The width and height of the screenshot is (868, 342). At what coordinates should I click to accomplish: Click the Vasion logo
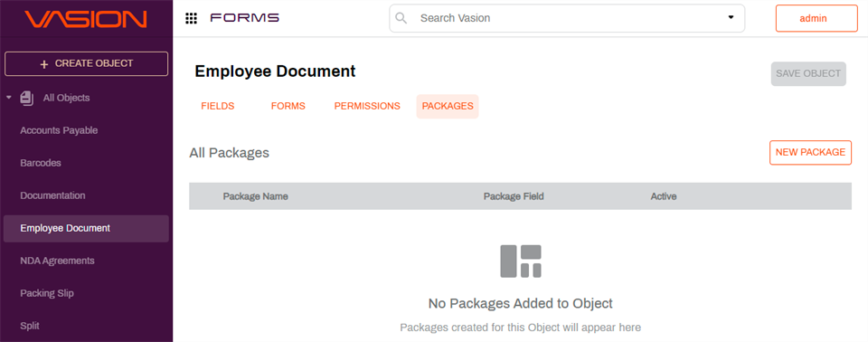(86, 19)
